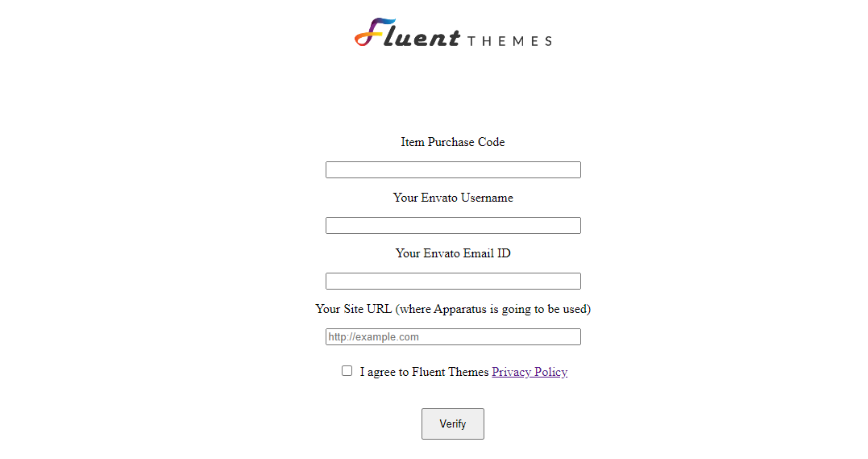Viewport: 868px width, 459px height.
Task: Click the "Your Site URL" label text
Action: tap(353, 309)
